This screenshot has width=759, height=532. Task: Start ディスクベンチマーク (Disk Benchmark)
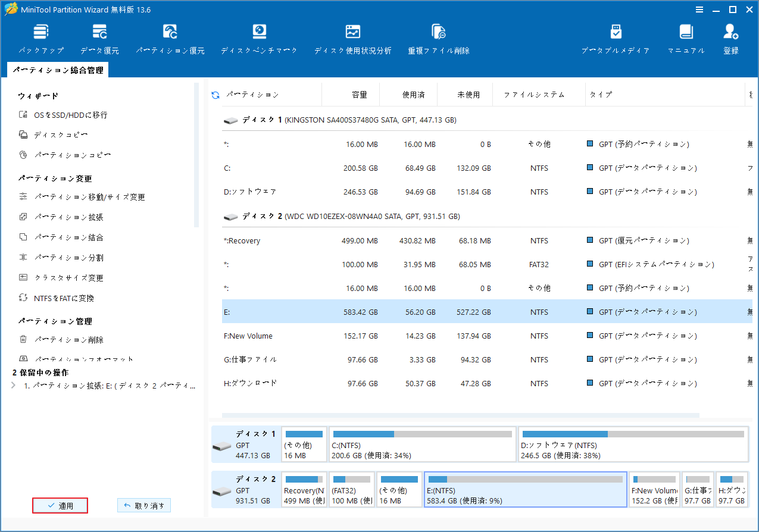click(258, 36)
